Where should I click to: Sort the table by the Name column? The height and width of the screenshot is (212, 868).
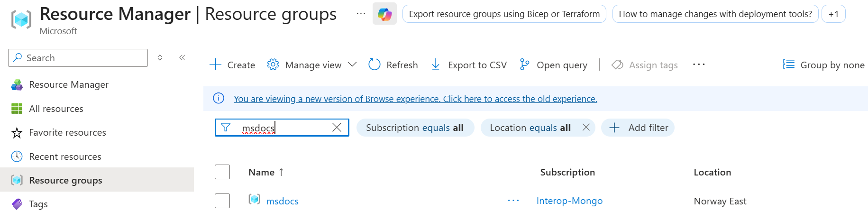click(262, 172)
